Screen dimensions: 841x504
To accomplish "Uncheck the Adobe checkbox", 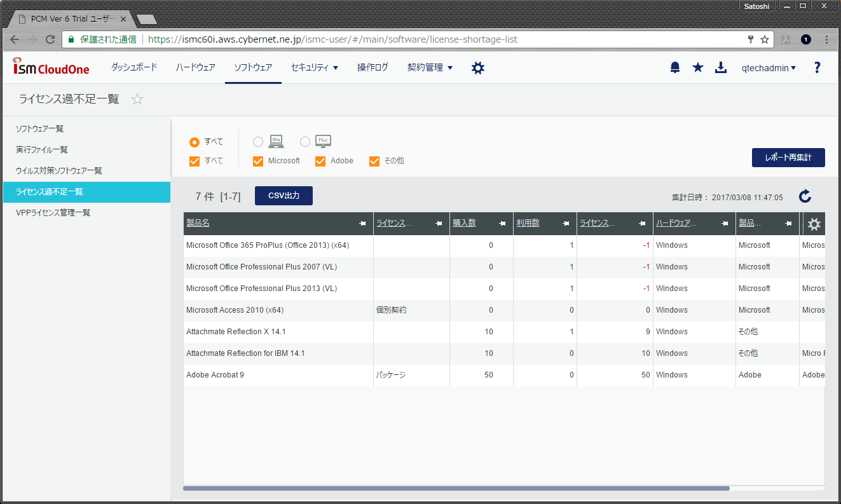I will coord(320,161).
